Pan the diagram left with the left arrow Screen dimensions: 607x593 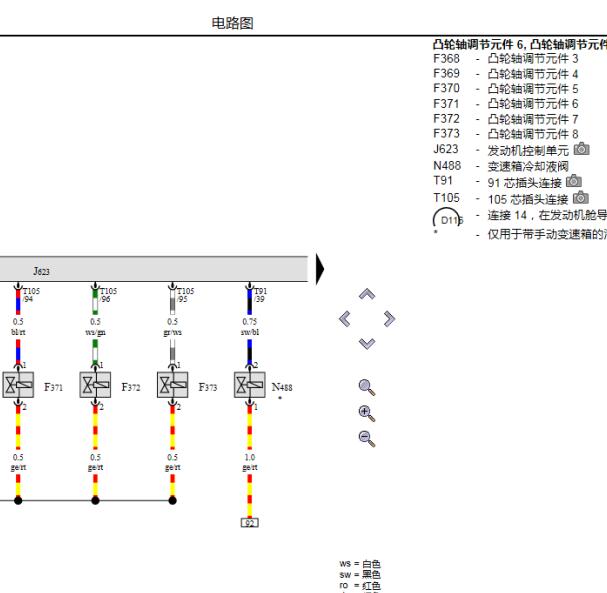[345, 319]
